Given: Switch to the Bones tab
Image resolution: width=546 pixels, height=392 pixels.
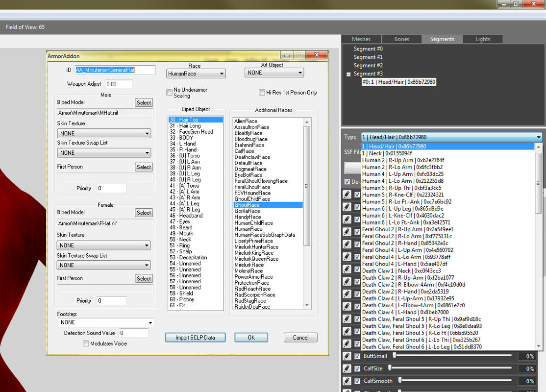Looking at the screenshot, I should click(x=401, y=39).
